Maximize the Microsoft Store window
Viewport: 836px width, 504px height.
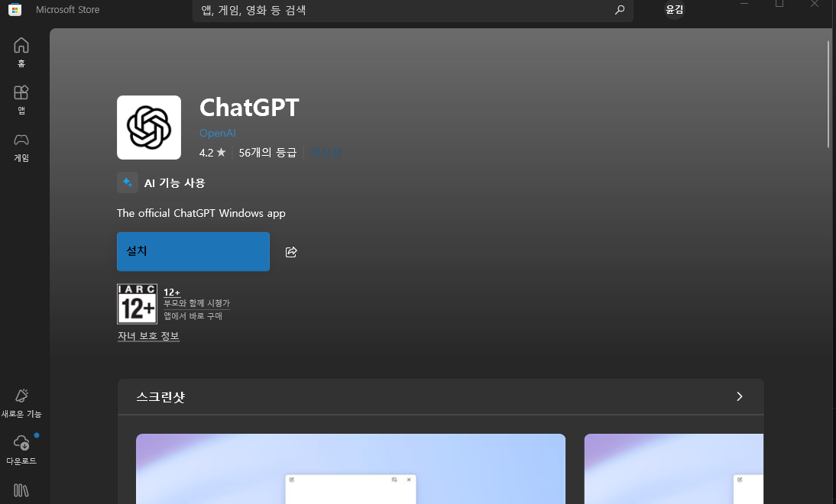point(779,5)
